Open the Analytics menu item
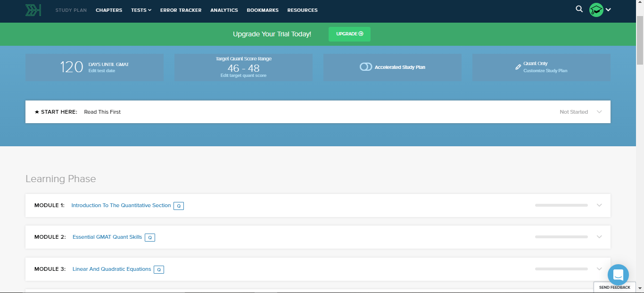The width and height of the screenshot is (644, 293). (224, 10)
